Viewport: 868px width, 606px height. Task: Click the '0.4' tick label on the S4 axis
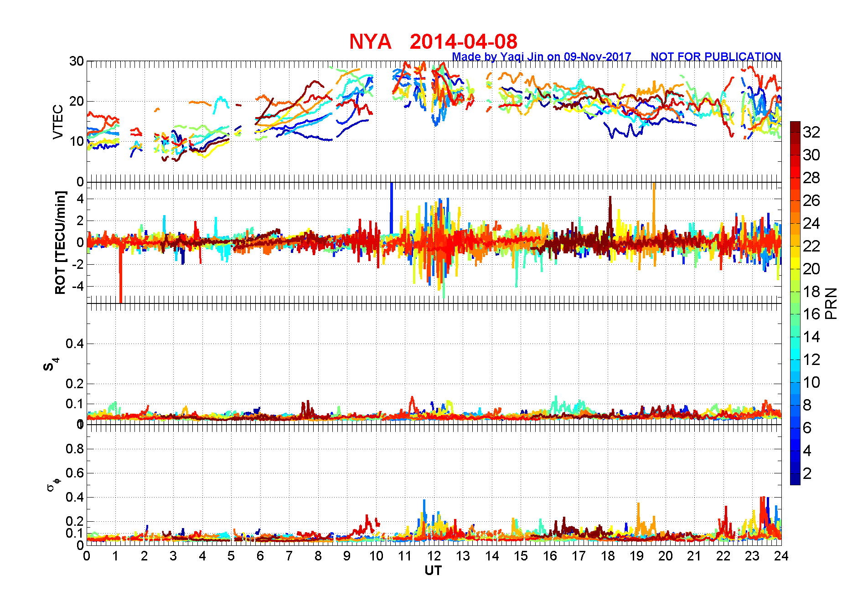pyautogui.click(x=75, y=344)
